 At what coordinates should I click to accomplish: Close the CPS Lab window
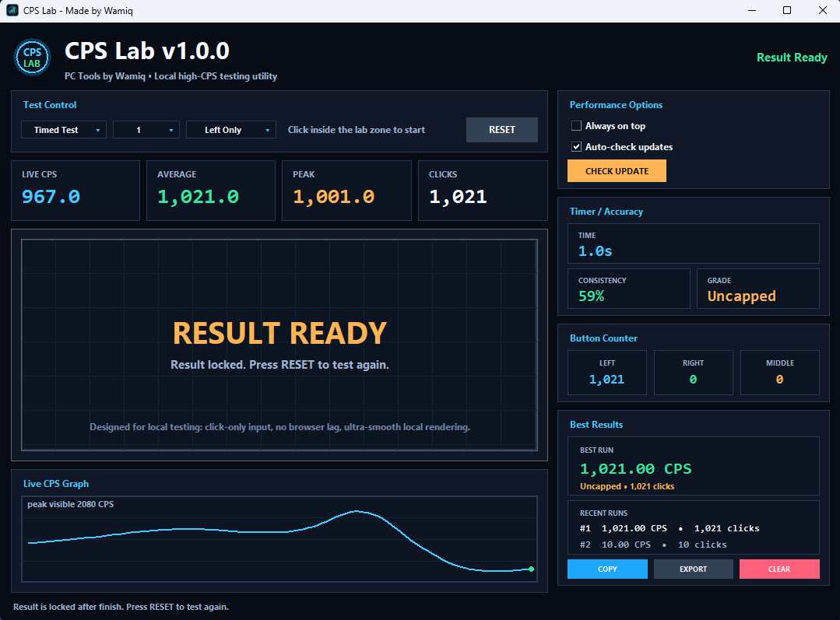point(823,11)
